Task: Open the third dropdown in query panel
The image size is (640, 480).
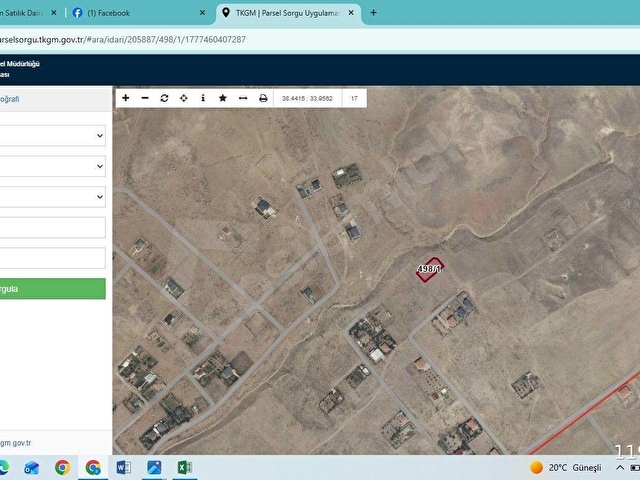Action: point(52,197)
